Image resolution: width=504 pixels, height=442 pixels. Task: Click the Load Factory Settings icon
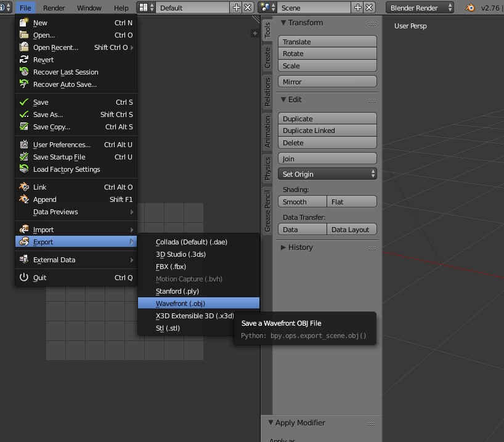[24, 169]
